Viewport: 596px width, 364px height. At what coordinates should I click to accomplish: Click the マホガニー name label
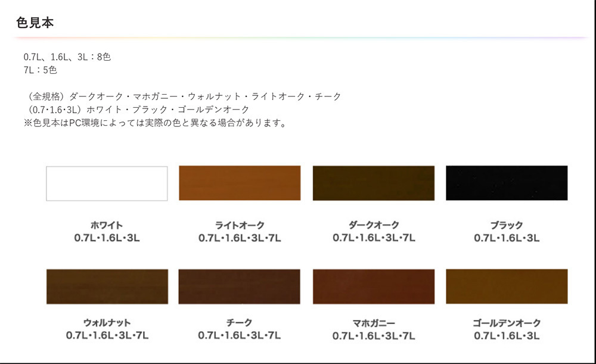(374, 323)
